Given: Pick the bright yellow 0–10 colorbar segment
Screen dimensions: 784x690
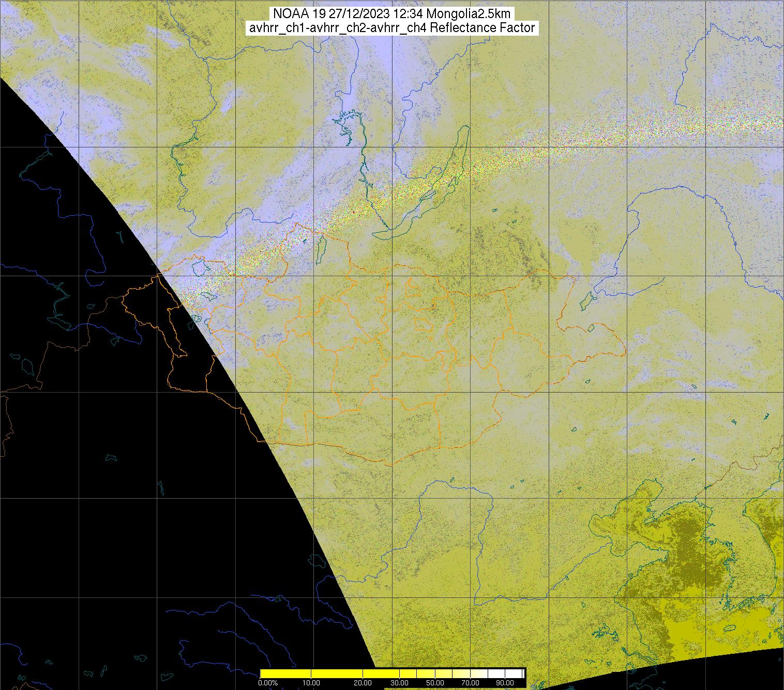Looking at the screenshot, I should click(x=285, y=673).
